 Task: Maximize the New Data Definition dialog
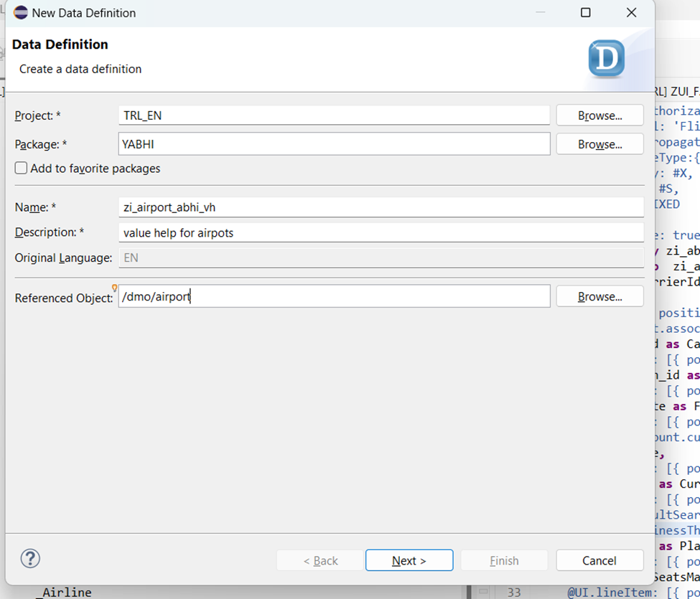pos(585,13)
